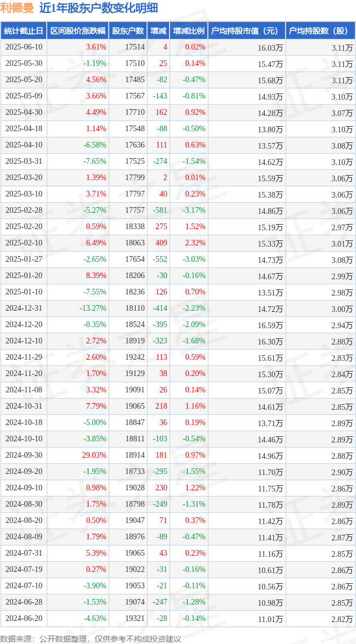
Task: Click the 统计截止日 column header
Action: coord(24,31)
